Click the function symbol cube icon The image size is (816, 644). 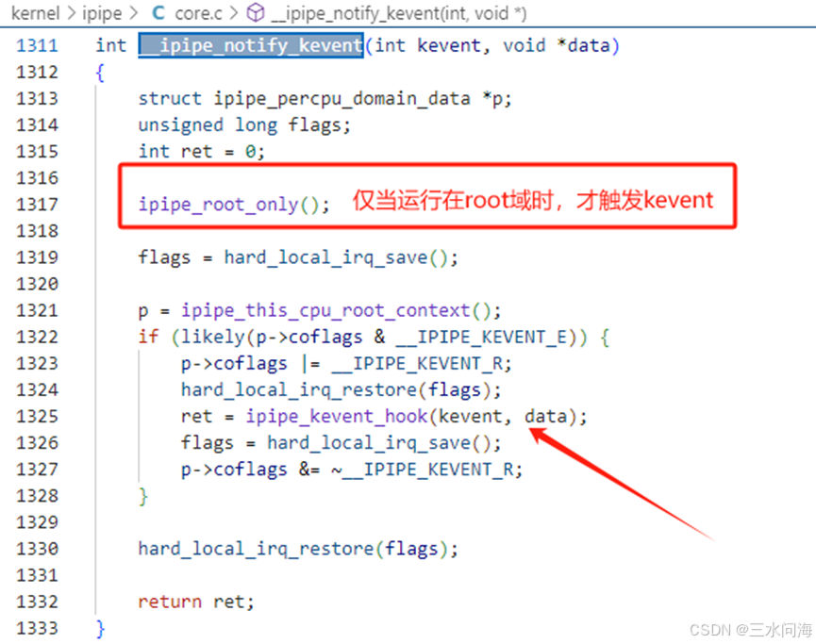255,13
